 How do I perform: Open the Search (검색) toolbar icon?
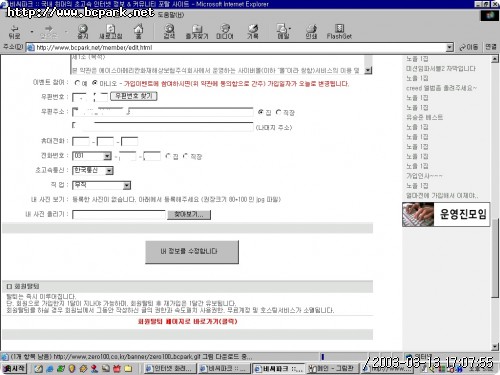click(169, 32)
